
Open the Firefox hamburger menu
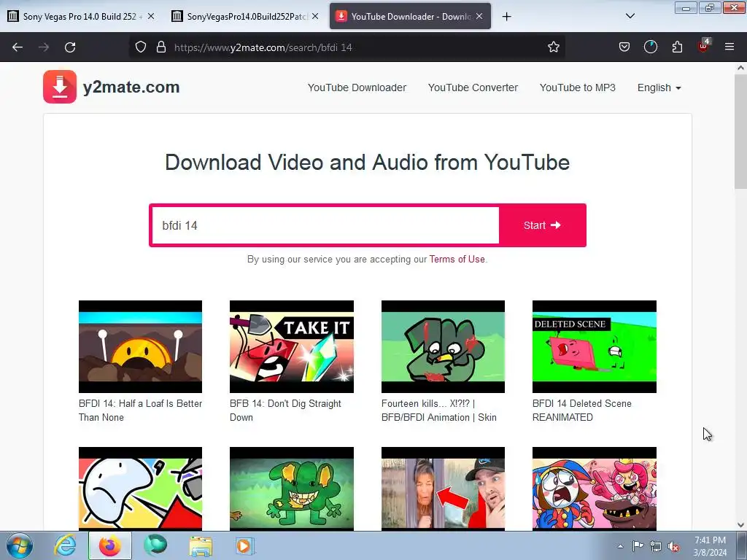point(729,47)
